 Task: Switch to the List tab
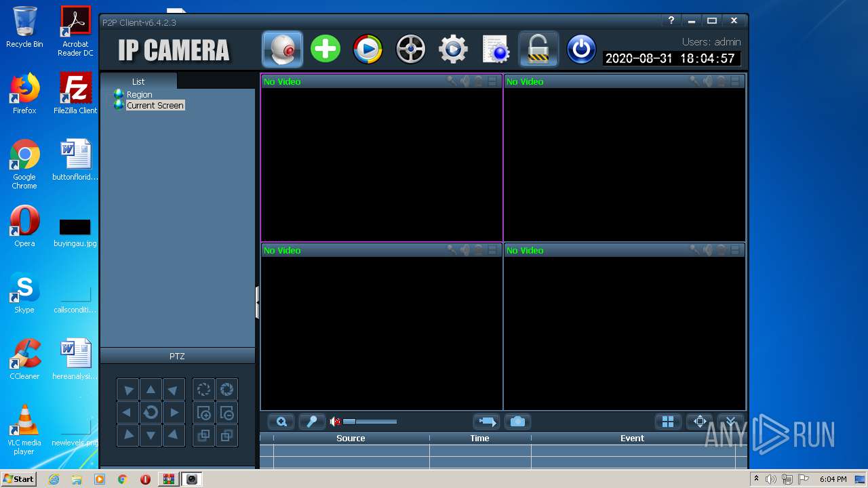pyautogui.click(x=138, y=81)
